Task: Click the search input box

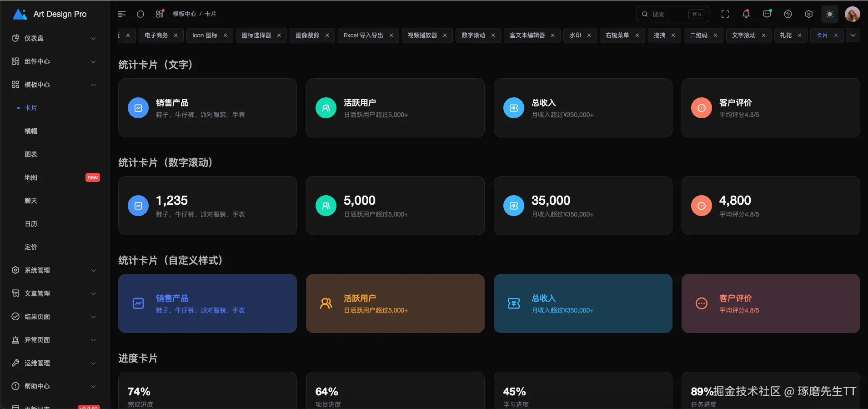Action: coord(673,14)
